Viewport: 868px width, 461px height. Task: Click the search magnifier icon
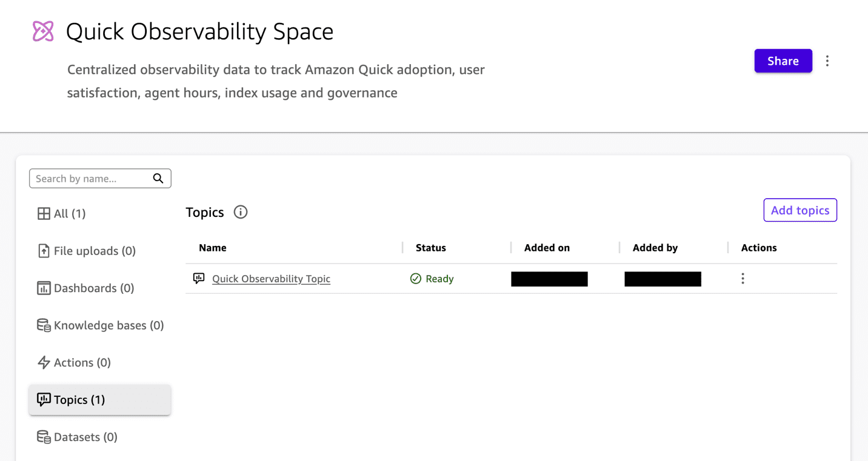click(x=158, y=178)
